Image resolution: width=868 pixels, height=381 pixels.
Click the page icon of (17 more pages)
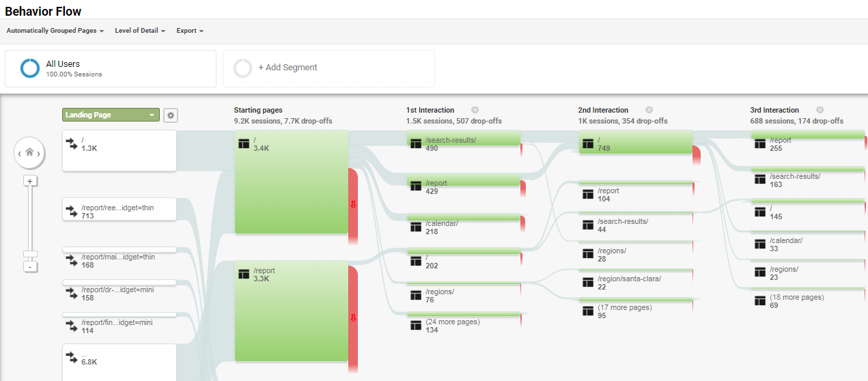587,311
